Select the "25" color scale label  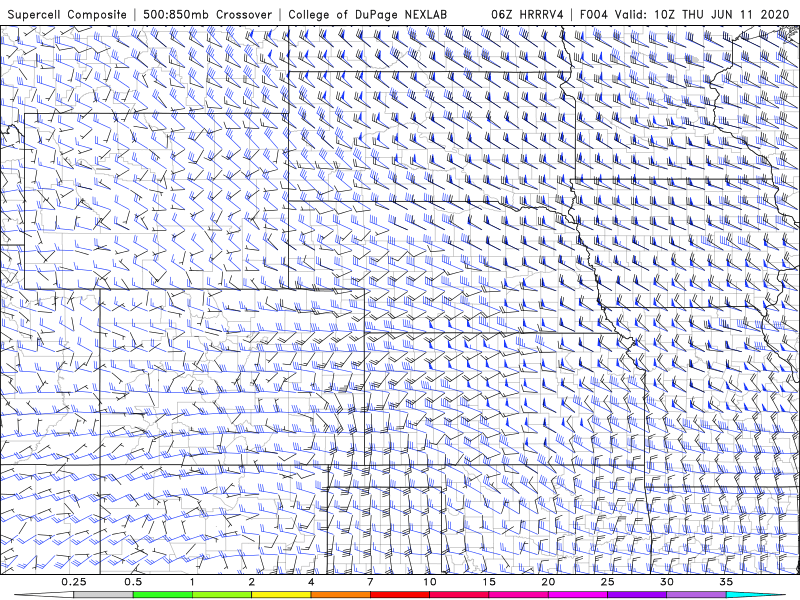pyautogui.click(x=607, y=582)
